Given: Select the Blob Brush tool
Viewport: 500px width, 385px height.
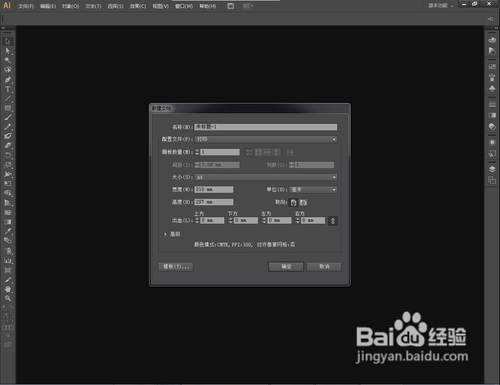Looking at the screenshot, I should pos(8,136).
